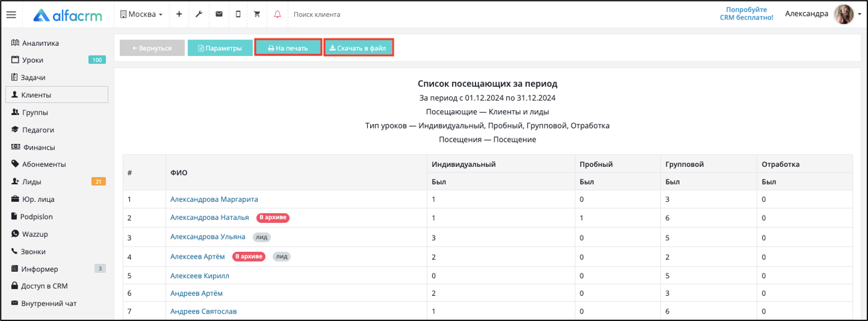The width and height of the screenshot is (868, 321).
Task: Click лид tag beside Алексеев Артём
Action: point(282,256)
